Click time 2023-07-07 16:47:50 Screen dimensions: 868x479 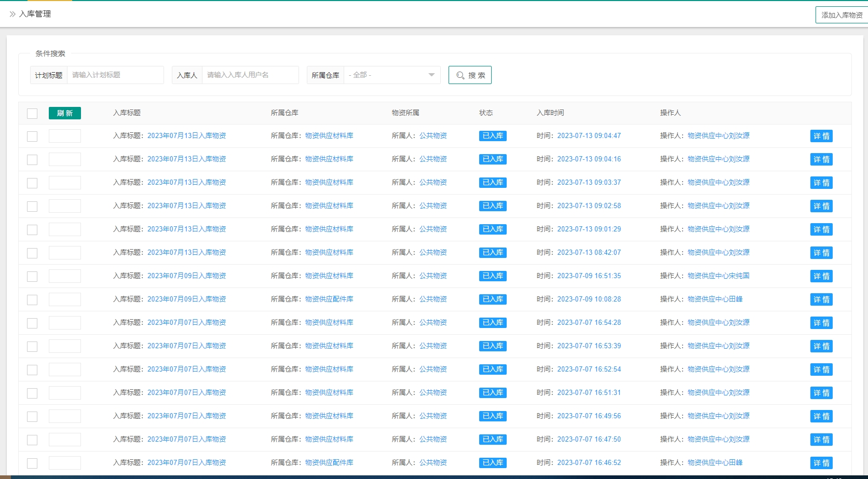[589, 440]
